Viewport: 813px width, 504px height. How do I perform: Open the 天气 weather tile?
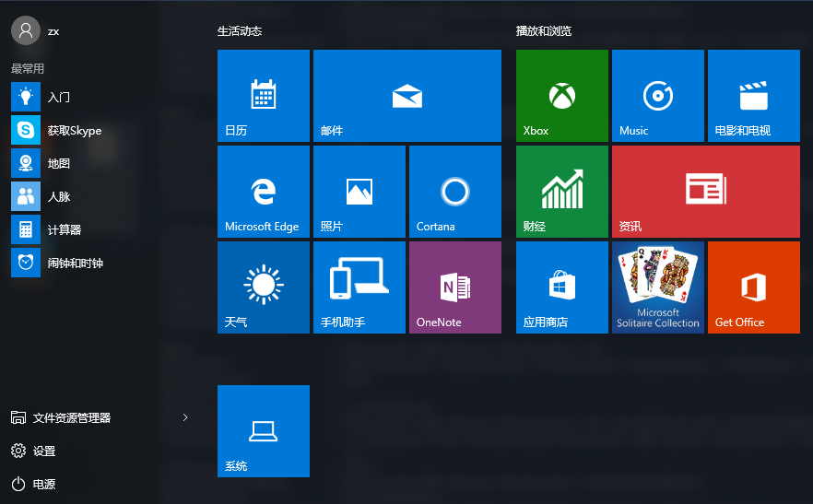[x=264, y=287]
